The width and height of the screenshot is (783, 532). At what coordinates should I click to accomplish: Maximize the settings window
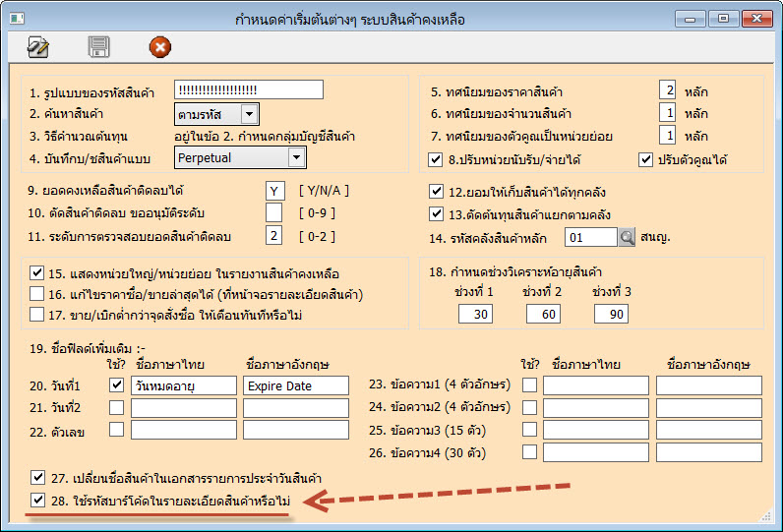723,19
